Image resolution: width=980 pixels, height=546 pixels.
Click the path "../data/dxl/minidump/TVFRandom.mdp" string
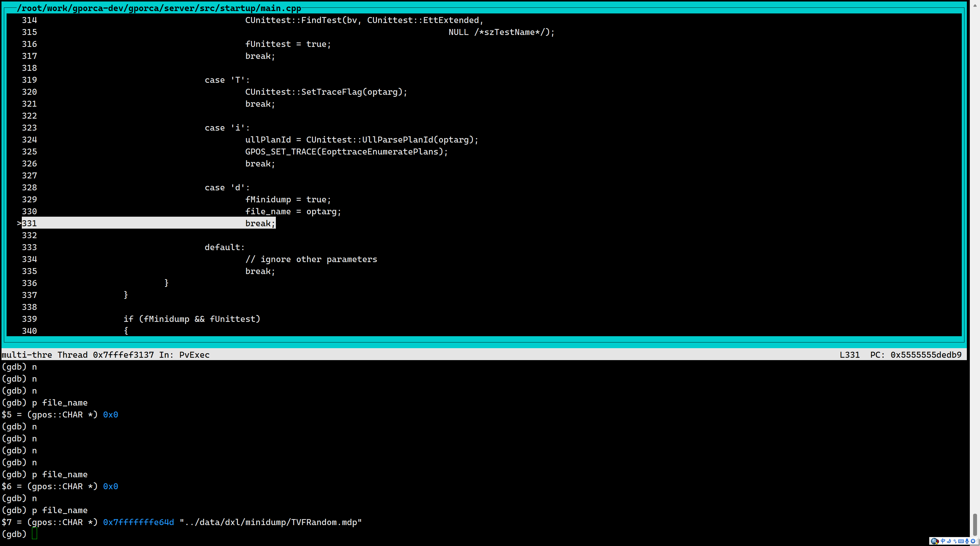click(x=270, y=522)
